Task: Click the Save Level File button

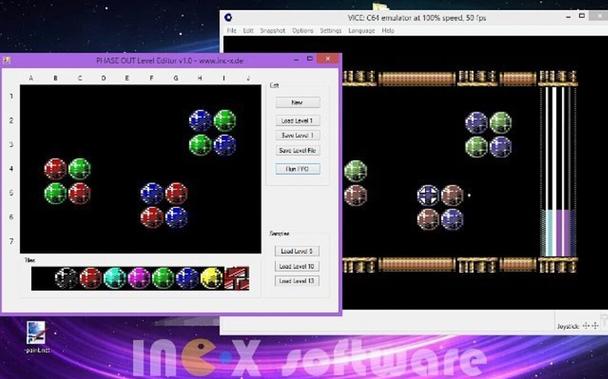Action: [297, 151]
